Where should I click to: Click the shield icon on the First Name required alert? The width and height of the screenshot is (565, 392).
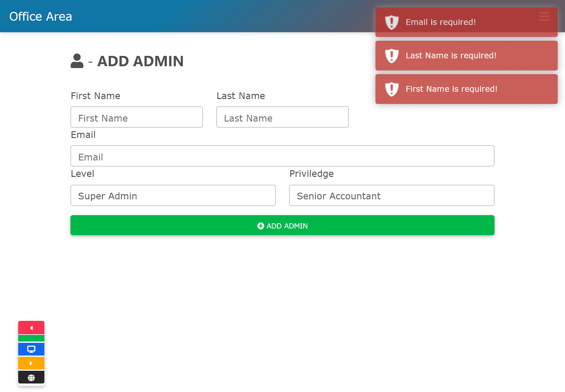point(392,89)
